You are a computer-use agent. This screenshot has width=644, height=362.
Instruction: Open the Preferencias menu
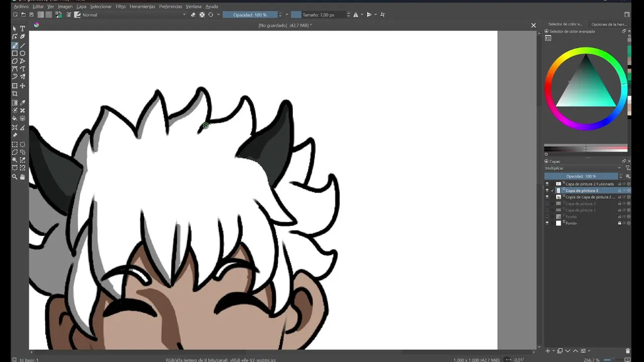[x=171, y=7]
